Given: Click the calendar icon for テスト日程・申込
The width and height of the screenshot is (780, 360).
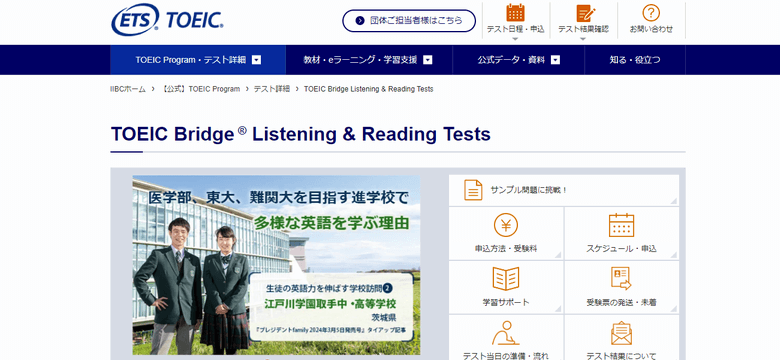Looking at the screenshot, I should [x=515, y=12].
